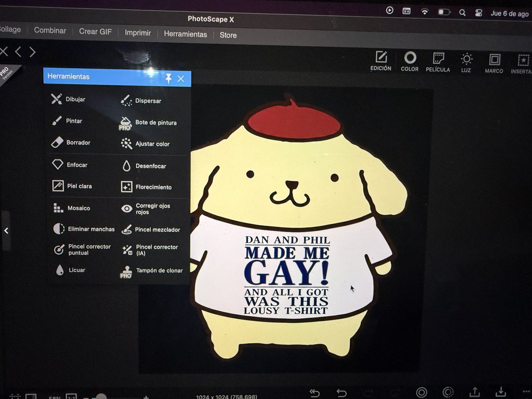The height and width of the screenshot is (399, 532).
Task: Click the dotted circle icon in bottom bar
Action: click(x=448, y=392)
